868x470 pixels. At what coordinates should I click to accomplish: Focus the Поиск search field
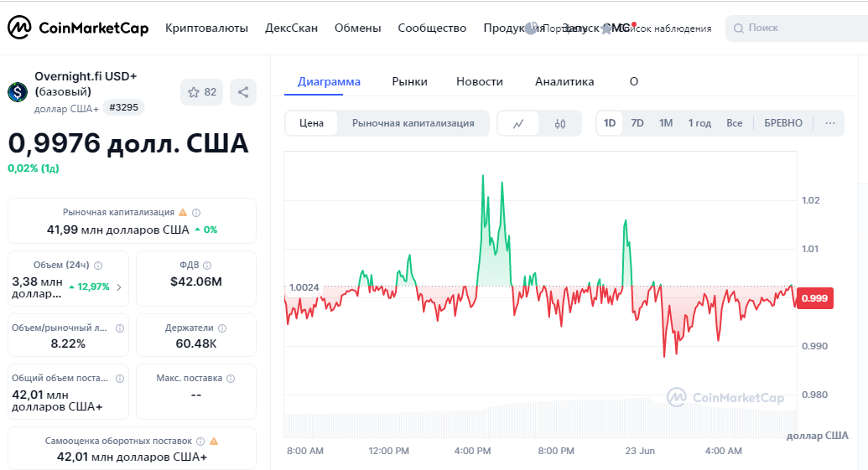[x=798, y=28]
